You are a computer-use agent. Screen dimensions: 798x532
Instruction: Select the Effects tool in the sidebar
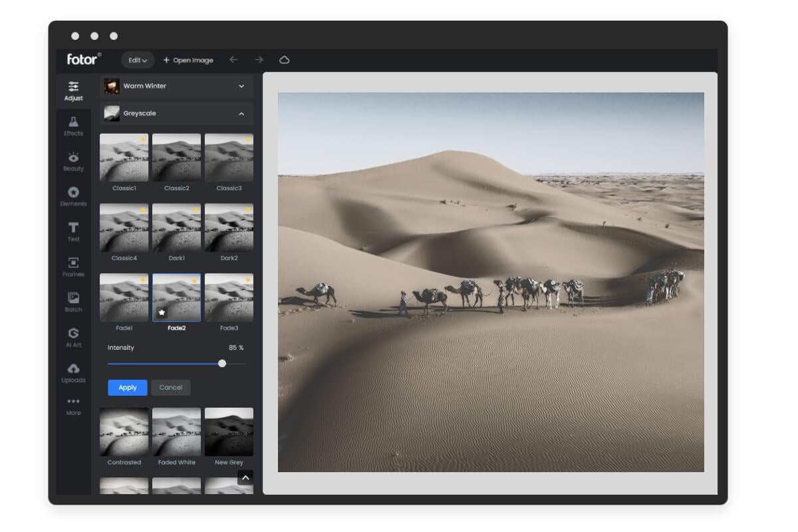click(73, 126)
